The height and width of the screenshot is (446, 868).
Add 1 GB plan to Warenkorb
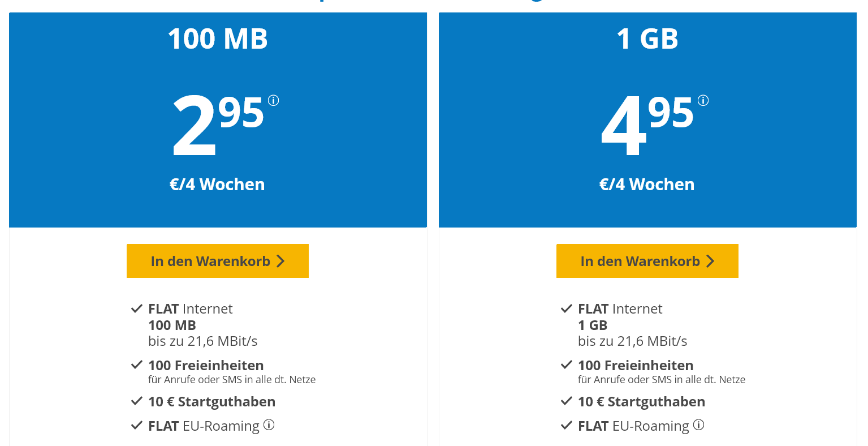tap(647, 261)
